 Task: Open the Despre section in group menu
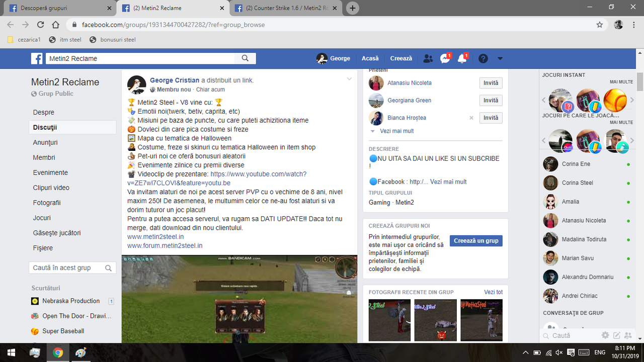click(x=44, y=112)
